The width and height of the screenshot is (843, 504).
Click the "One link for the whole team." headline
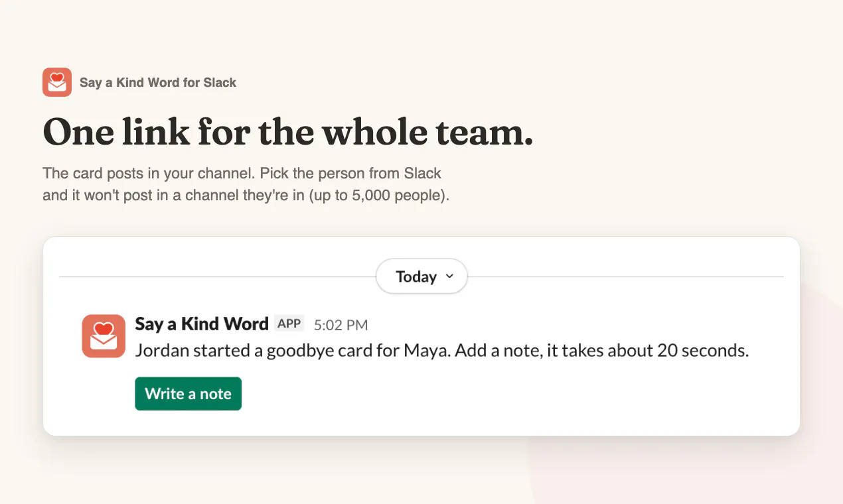click(288, 133)
